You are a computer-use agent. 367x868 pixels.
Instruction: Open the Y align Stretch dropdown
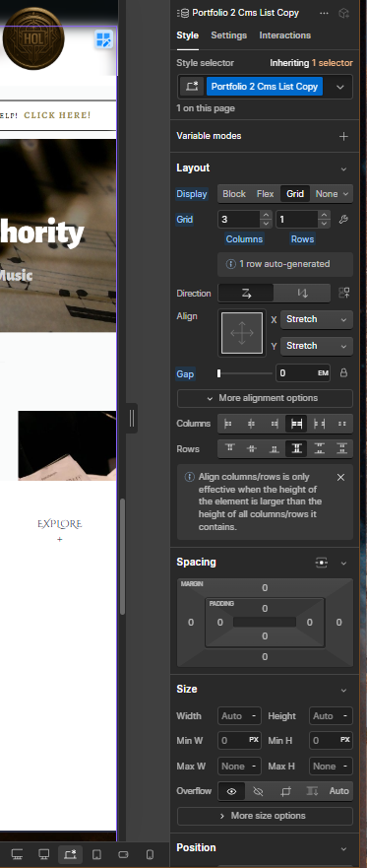[316, 346]
